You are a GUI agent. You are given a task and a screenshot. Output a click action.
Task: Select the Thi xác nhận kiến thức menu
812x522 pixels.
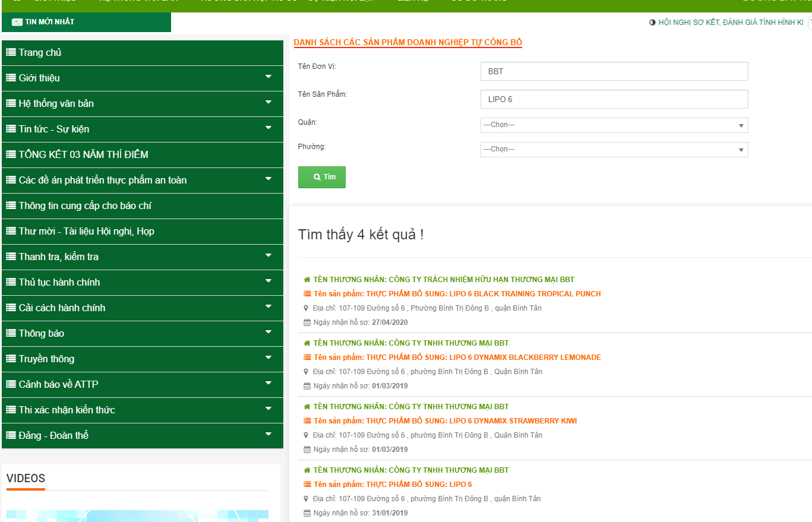tap(143, 410)
